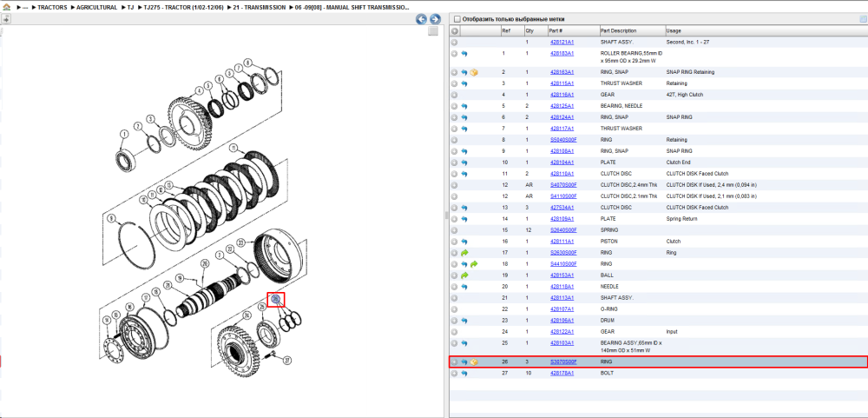Click blue arrow on BOLT row
This screenshot has width=868, height=418.
click(x=464, y=373)
